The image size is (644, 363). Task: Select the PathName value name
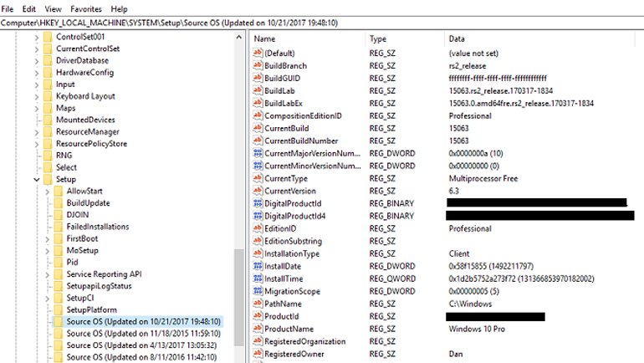283,304
